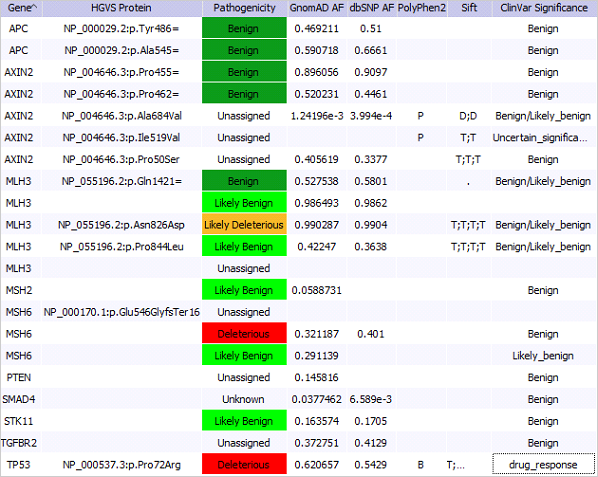Select the PTEN gene row
Image resolution: width=598 pixels, height=477 pixels.
tap(298, 377)
